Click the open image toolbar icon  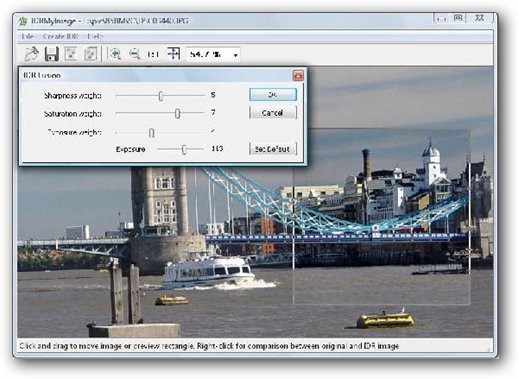(32, 54)
